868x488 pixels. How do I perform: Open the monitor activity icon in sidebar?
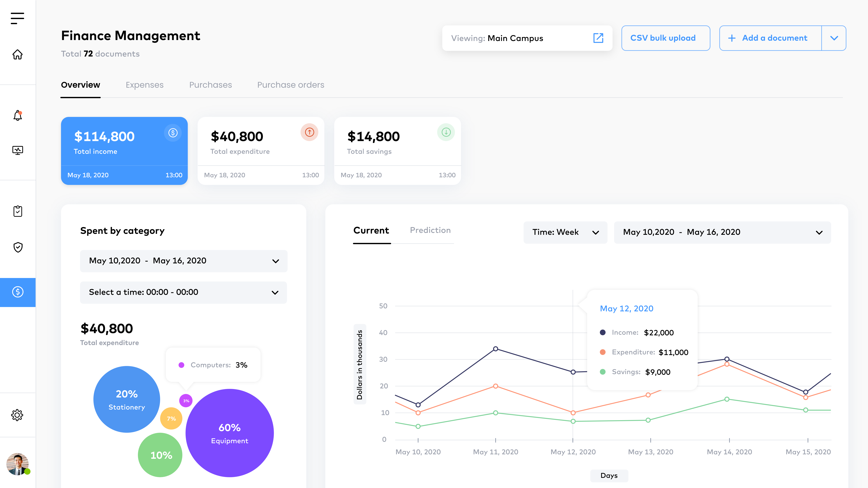[17, 150]
